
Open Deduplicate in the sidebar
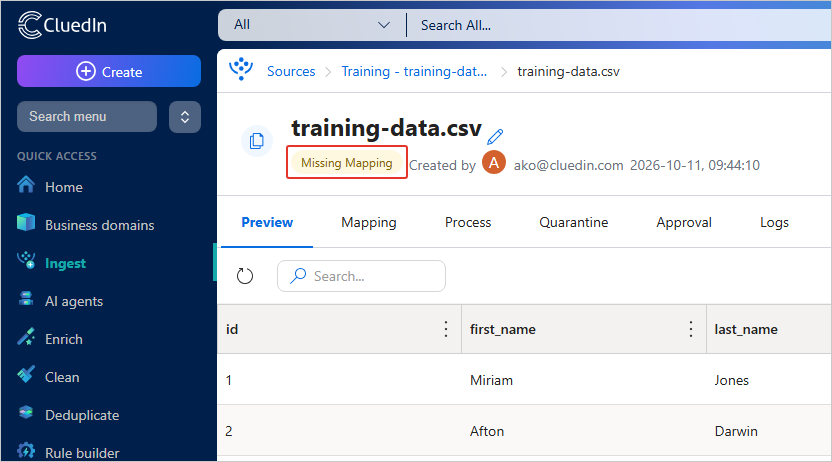[x=82, y=415]
